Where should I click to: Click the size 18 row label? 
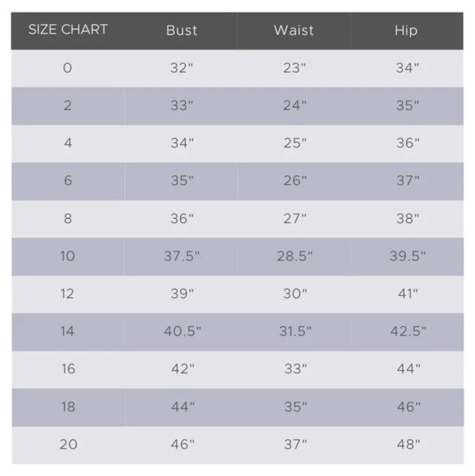tap(68, 407)
